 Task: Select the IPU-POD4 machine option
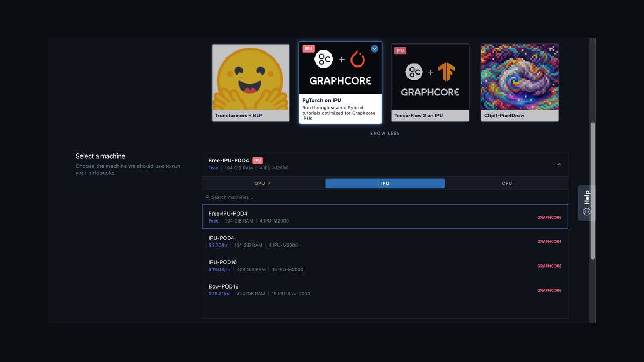385,241
